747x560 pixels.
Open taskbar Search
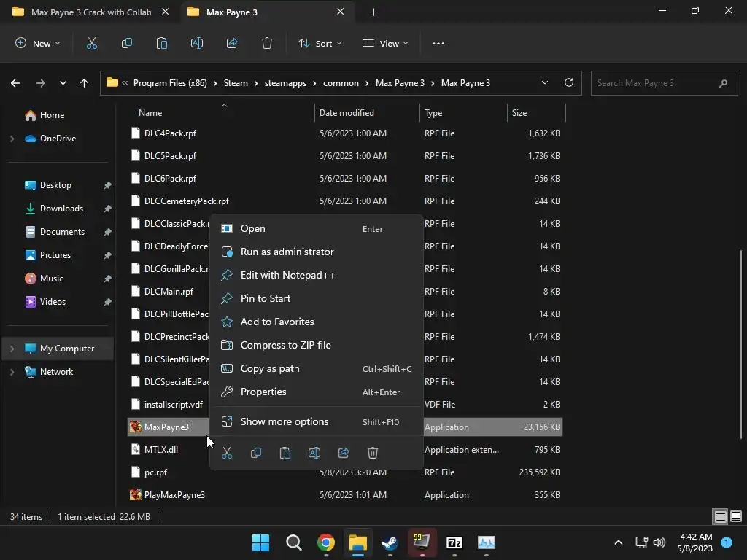pos(293,542)
